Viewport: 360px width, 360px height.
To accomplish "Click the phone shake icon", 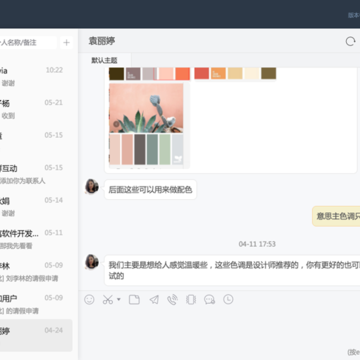I will [191, 299].
